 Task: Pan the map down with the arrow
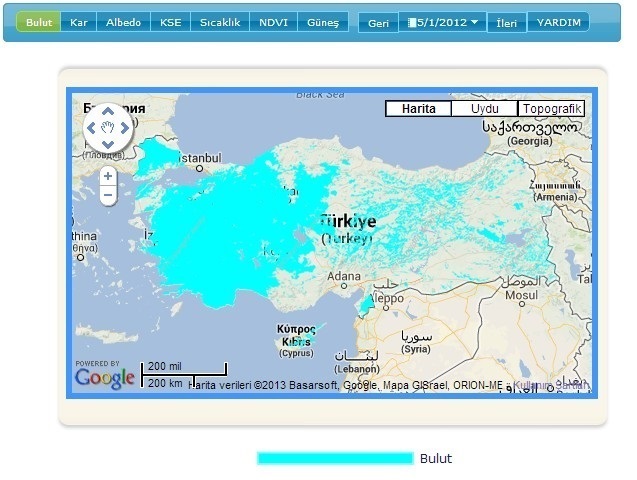(107, 144)
